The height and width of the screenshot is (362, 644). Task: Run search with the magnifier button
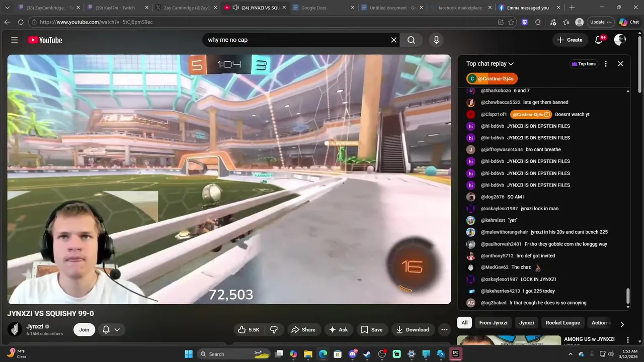pyautogui.click(x=411, y=40)
